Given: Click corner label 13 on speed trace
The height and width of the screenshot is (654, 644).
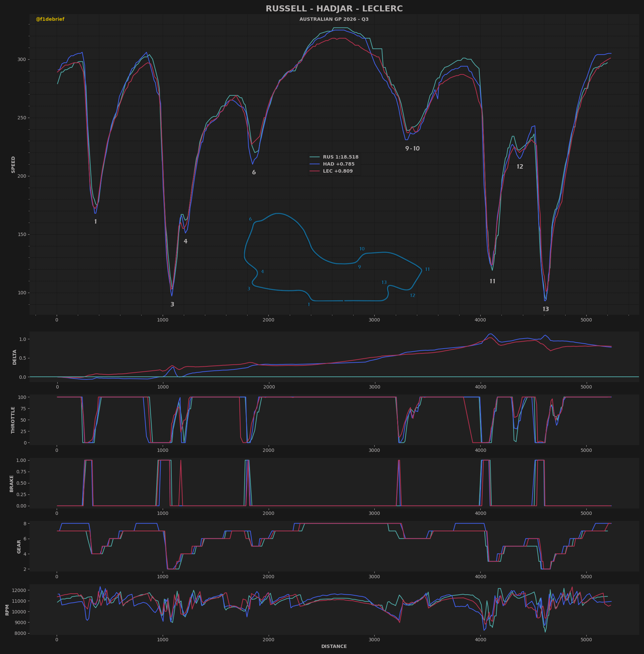Looking at the screenshot, I should click(x=546, y=309).
